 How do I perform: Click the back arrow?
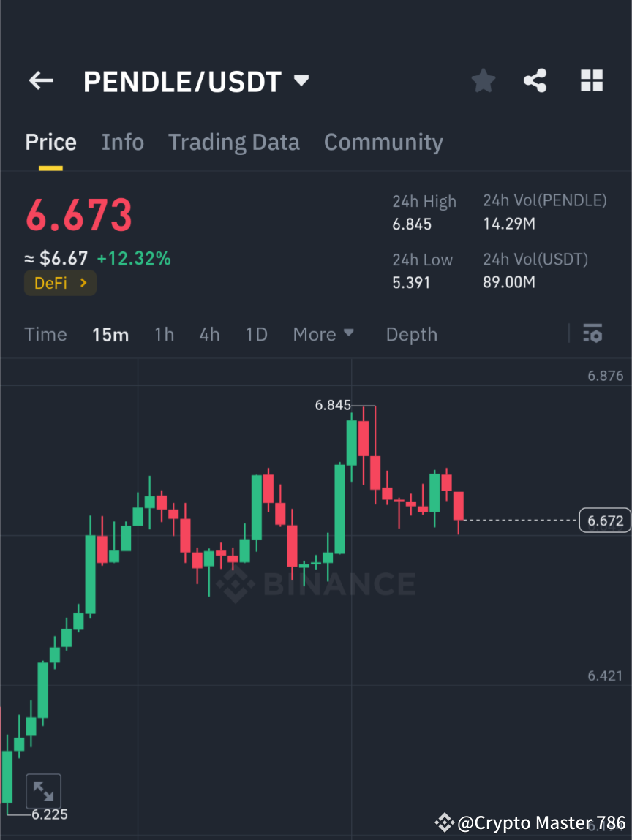[40, 80]
